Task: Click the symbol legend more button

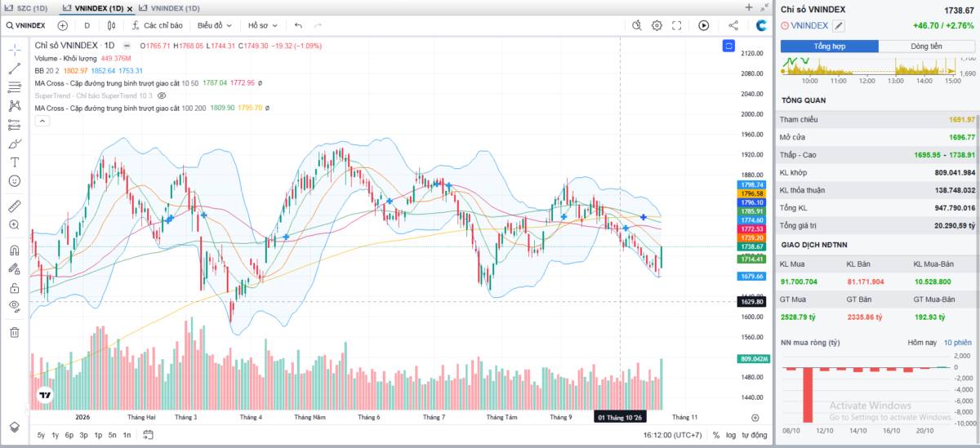Action: (x=127, y=45)
